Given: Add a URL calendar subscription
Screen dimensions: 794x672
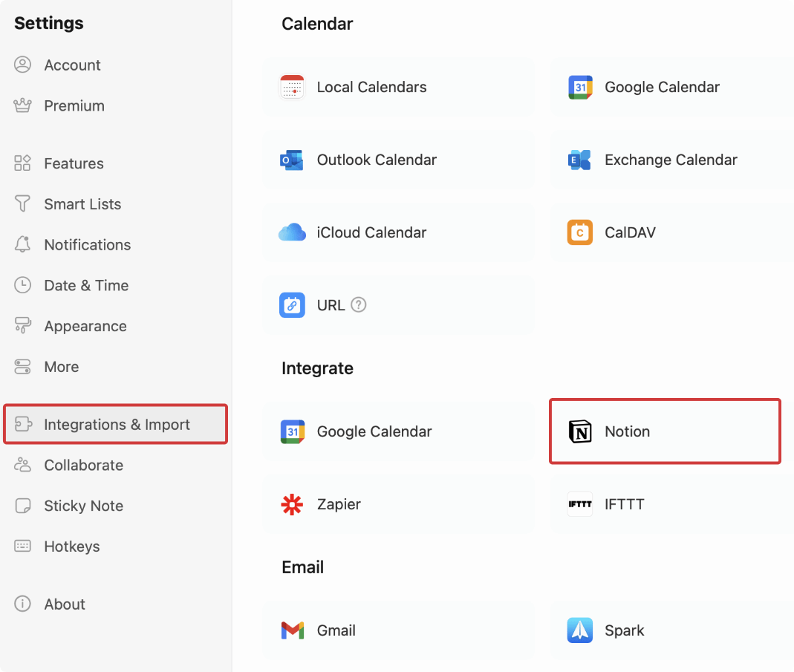Looking at the screenshot, I should [331, 305].
